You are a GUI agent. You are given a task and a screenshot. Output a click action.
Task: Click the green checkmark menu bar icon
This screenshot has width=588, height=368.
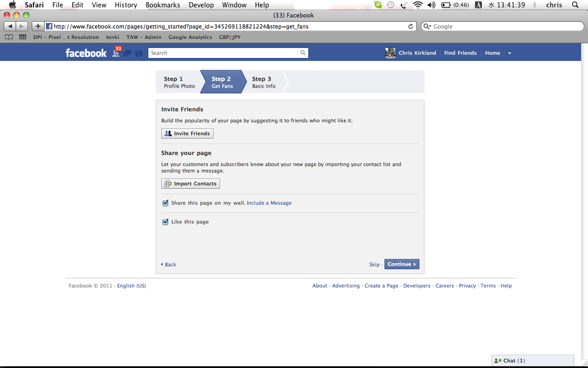pyautogui.click(x=378, y=5)
